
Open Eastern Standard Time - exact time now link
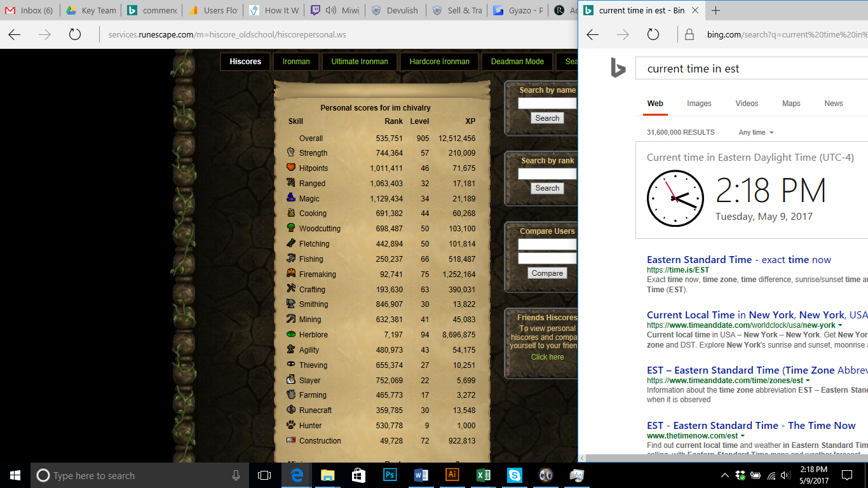[x=739, y=259]
